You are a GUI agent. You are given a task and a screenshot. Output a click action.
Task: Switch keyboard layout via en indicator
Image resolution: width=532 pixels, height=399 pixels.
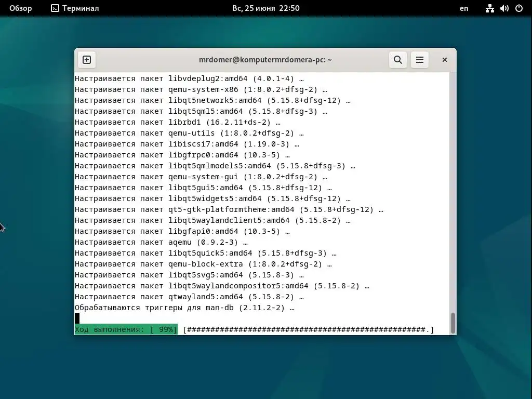click(x=464, y=8)
